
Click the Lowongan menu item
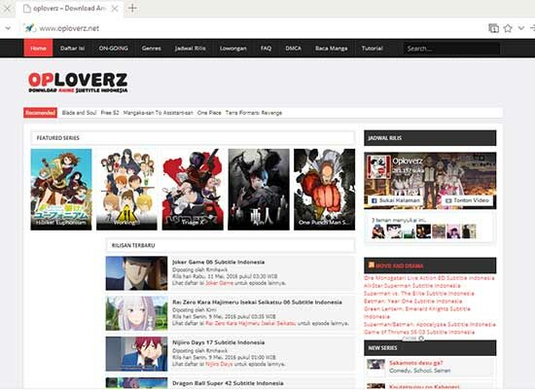[x=233, y=48]
